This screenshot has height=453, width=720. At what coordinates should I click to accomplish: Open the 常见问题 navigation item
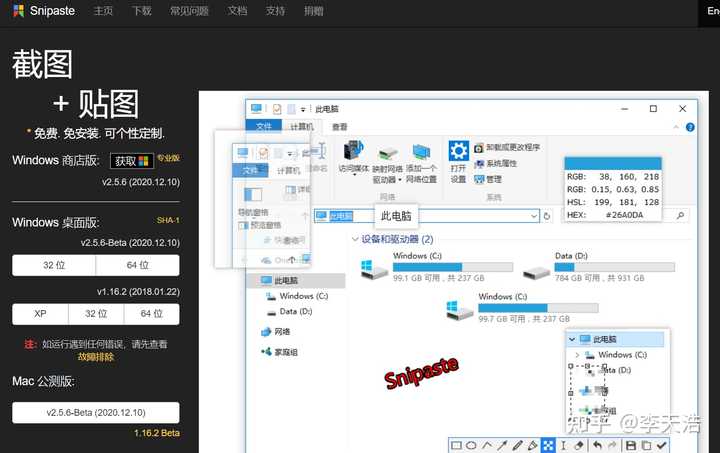[x=189, y=11]
